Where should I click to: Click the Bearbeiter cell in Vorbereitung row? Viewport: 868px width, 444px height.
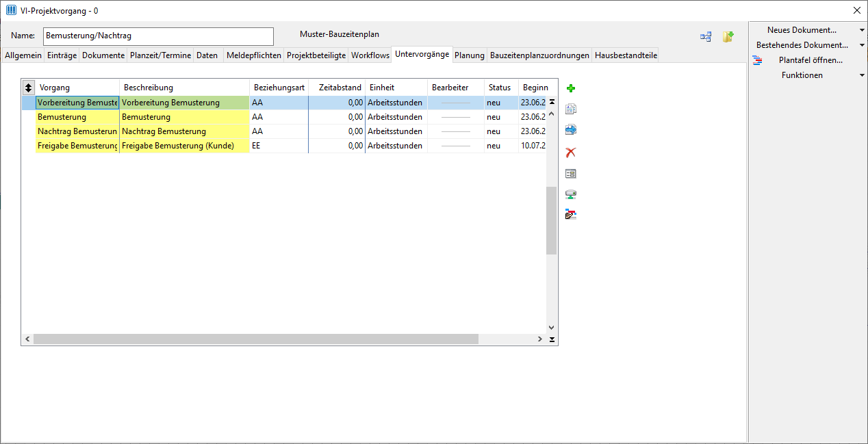[x=456, y=103]
